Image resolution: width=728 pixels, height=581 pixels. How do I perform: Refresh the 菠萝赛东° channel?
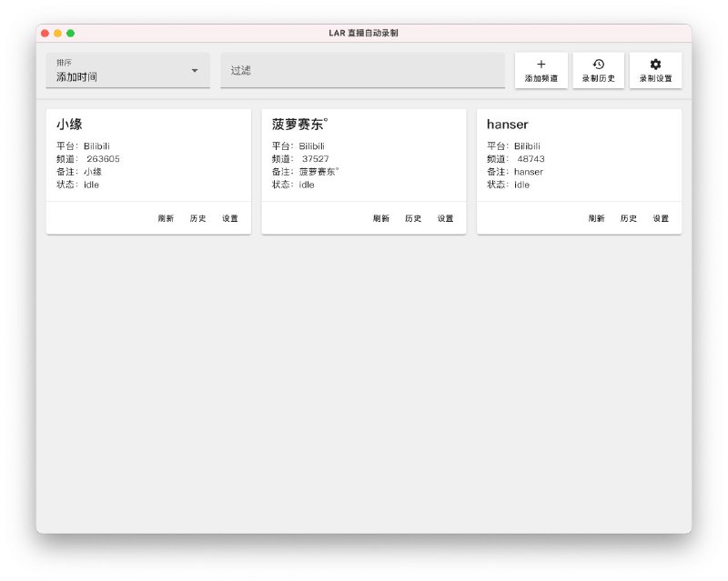click(379, 218)
